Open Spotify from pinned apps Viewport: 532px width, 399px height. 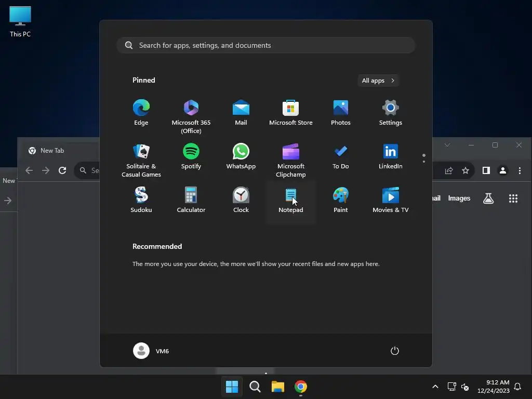click(191, 156)
